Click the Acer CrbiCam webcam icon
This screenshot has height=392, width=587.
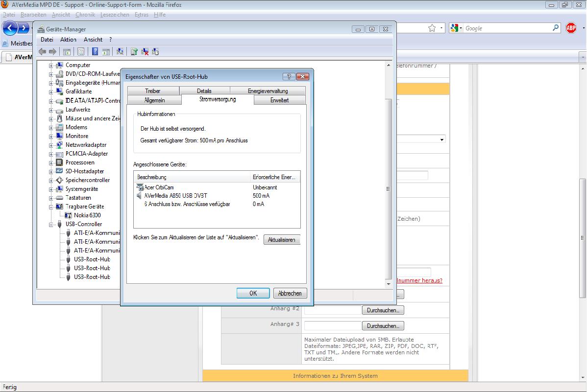click(140, 187)
